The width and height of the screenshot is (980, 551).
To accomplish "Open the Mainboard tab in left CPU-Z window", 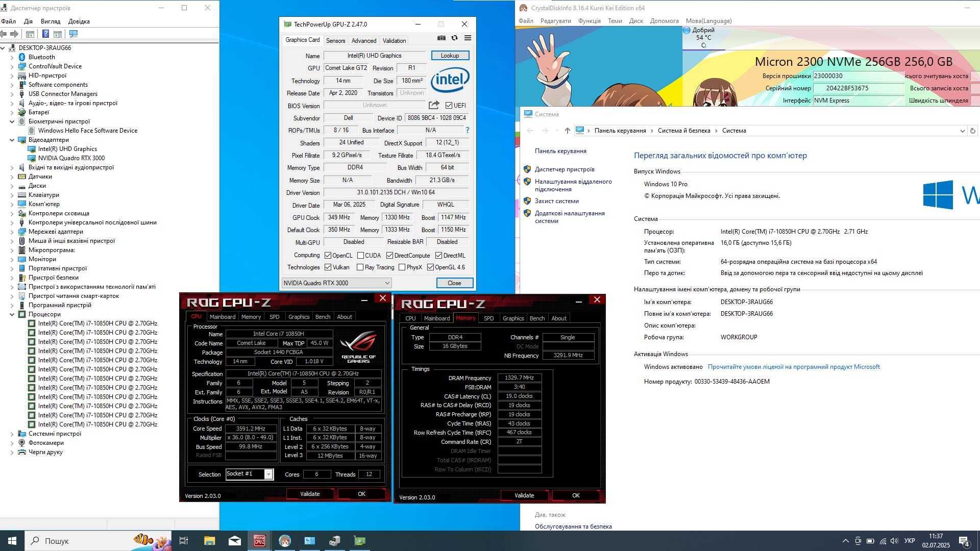I will tap(223, 317).
